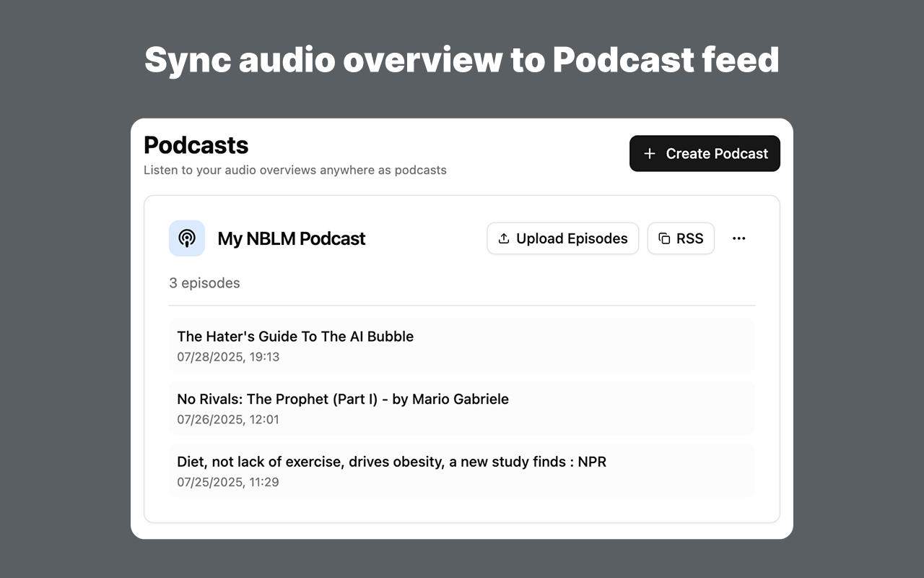Click the 3 episodes count text

[204, 283]
